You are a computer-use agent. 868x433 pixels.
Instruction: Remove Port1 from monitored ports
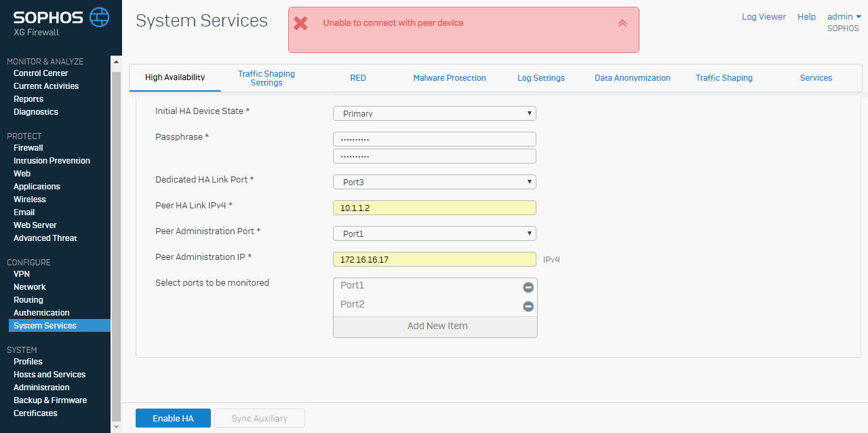pyautogui.click(x=528, y=288)
